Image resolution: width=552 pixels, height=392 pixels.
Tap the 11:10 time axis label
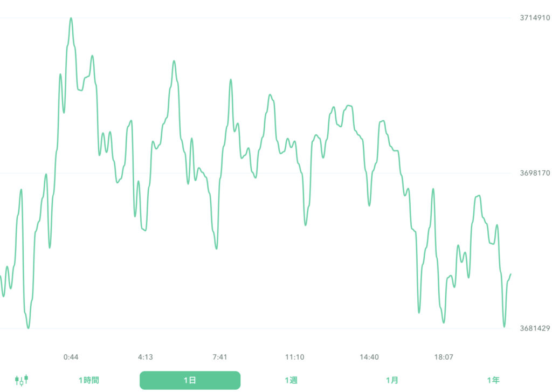295,357
